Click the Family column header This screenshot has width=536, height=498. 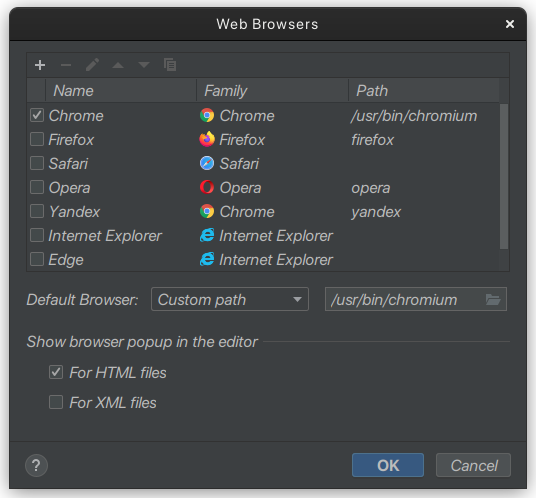pyautogui.click(x=272, y=91)
